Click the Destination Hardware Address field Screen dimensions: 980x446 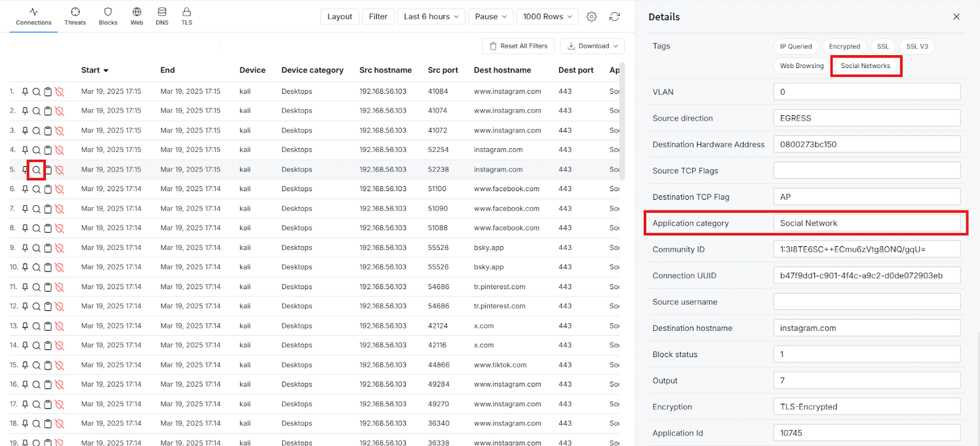pyautogui.click(x=867, y=145)
